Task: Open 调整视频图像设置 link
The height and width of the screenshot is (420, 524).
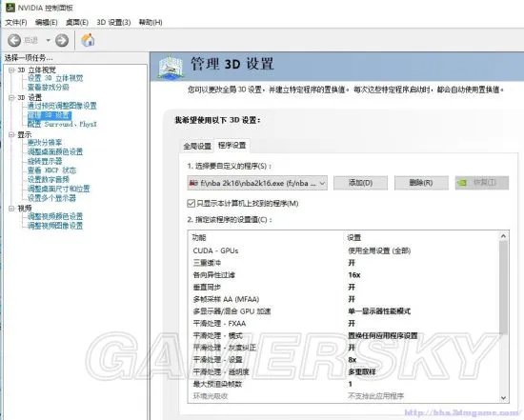Action: (55, 226)
